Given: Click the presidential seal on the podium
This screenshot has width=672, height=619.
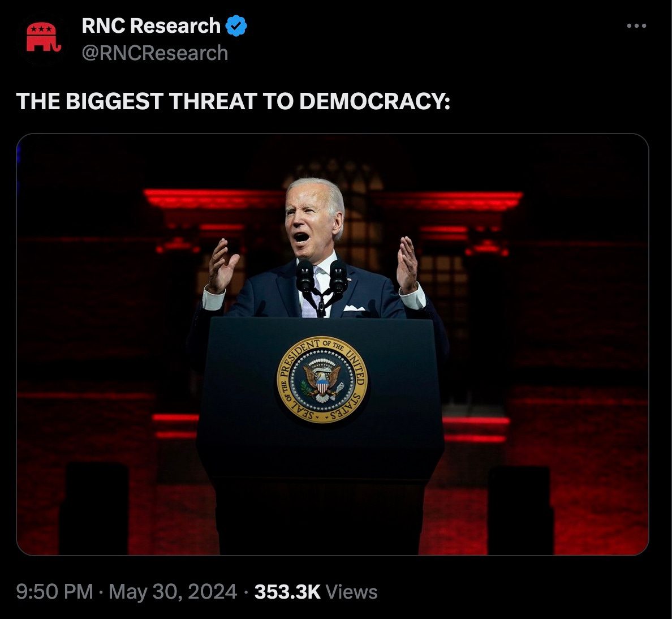Looking at the screenshot, I should (322, 380).
